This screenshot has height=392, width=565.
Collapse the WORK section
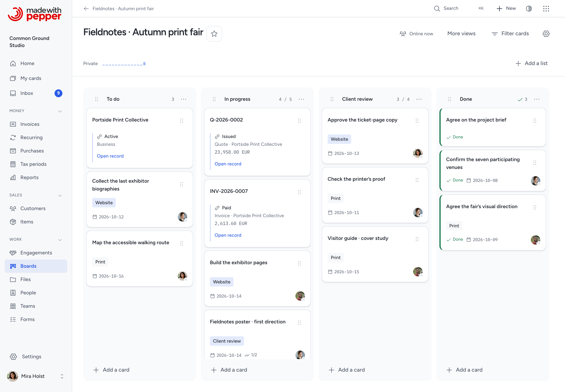pos(60,240)
